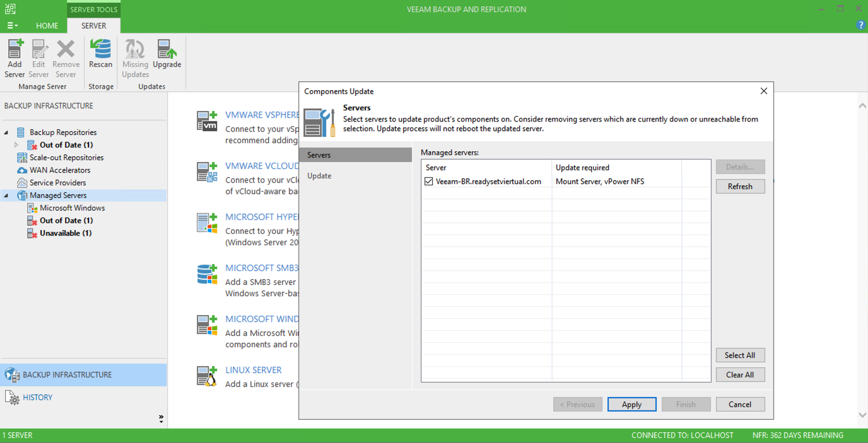This screenshot has width=868, height=443.
Task: Select the Service Providers tree item
Action: pyautogui.click(x=58, y=183)
